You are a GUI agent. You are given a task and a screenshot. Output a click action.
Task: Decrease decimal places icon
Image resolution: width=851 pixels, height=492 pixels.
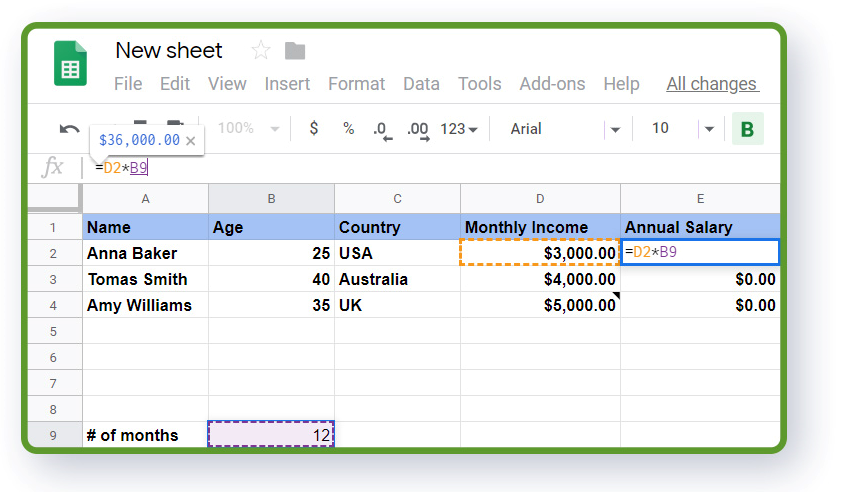(x=382, y=131)
